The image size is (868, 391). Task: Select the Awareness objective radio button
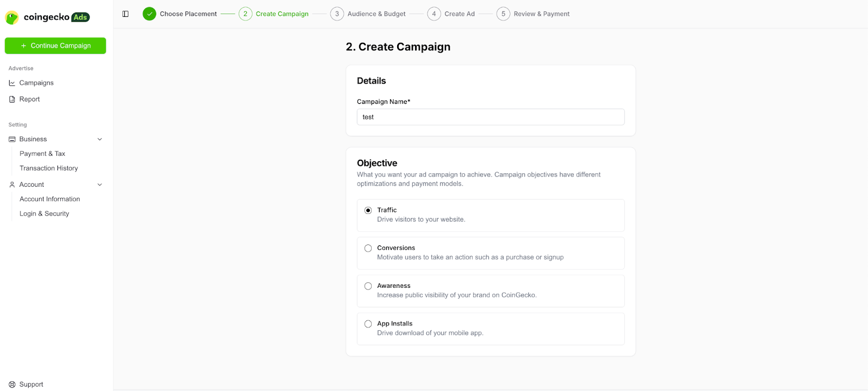click(x=368, y=286)
